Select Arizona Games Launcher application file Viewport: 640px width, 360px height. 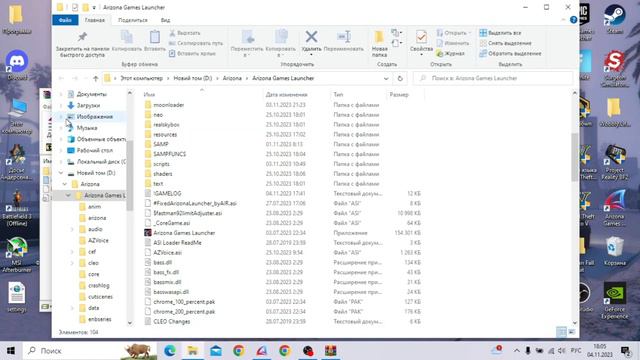(184, 233)
